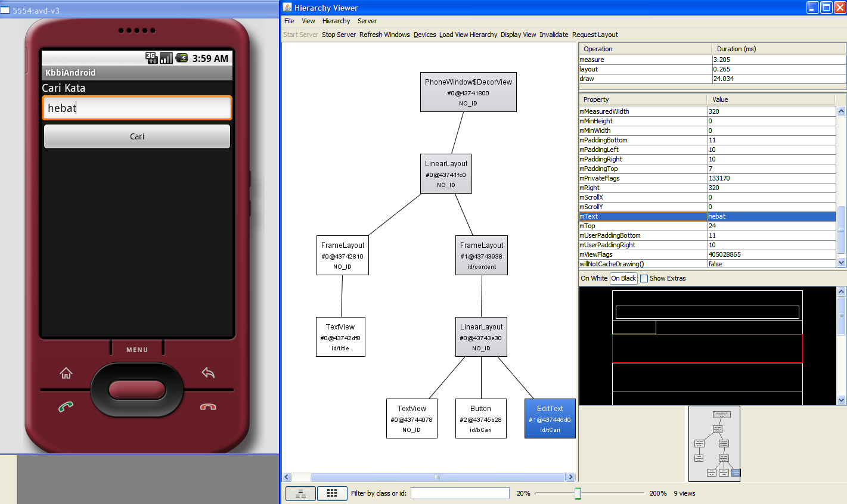Enable the Show Extras checkbox
The width and height of the screenshot is (847, 504).
tap(644, 278)
